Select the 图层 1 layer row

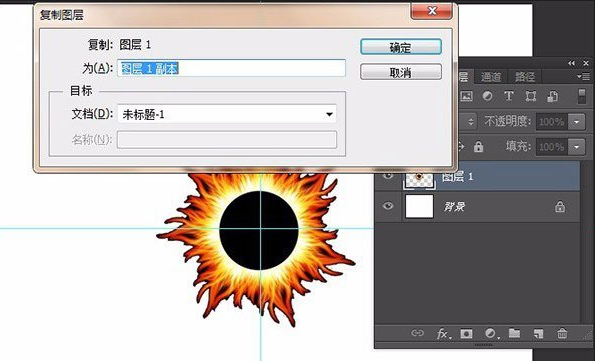coord(477,176)
